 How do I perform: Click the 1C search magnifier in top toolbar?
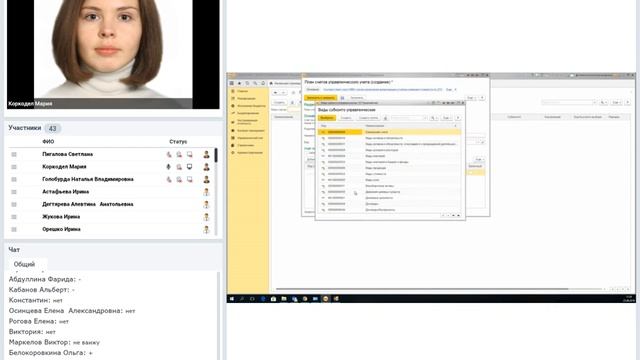tap(255, 83)
